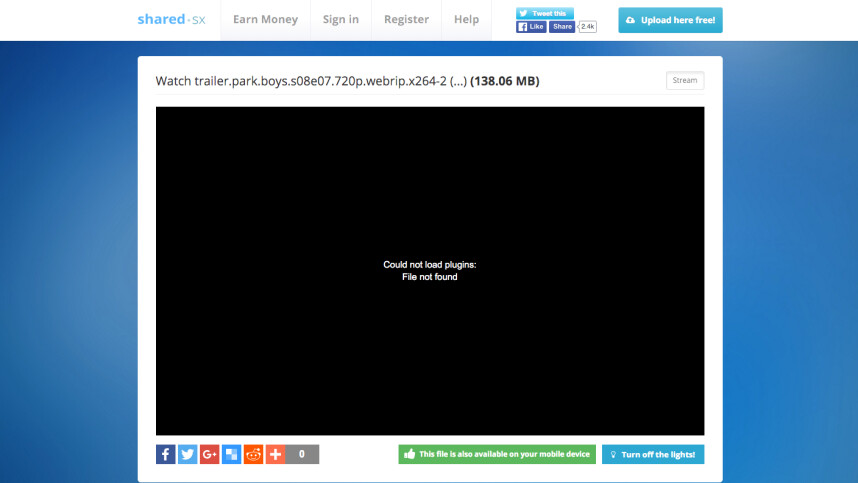Click the share counter showing 0
The image size is (858, 483).
tap(302, 454)
